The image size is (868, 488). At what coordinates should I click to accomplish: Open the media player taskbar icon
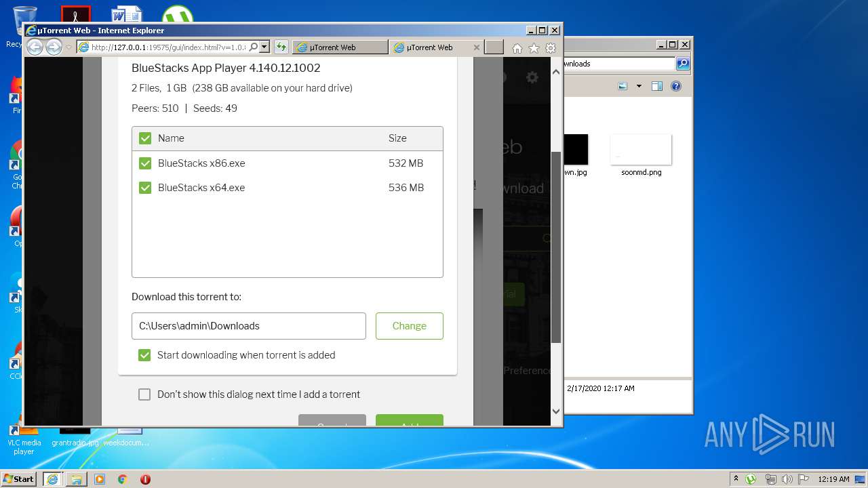(x=100, y=479)
